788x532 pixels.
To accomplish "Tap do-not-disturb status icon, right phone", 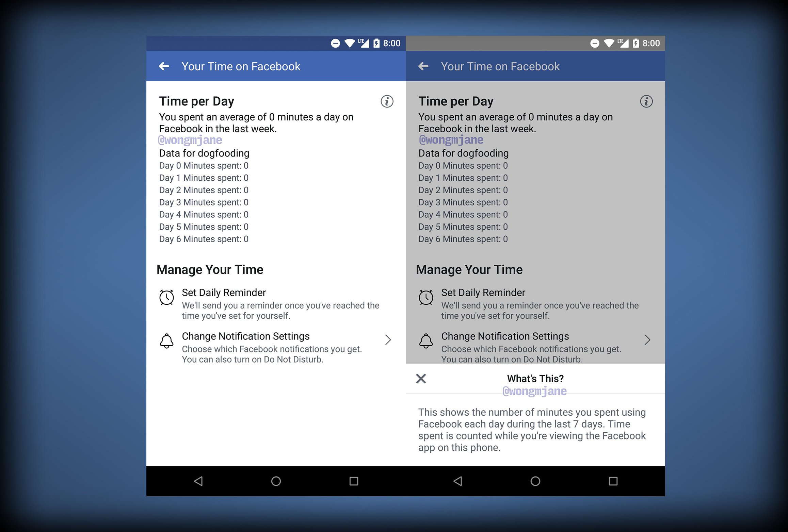I will tap(595, 43).
